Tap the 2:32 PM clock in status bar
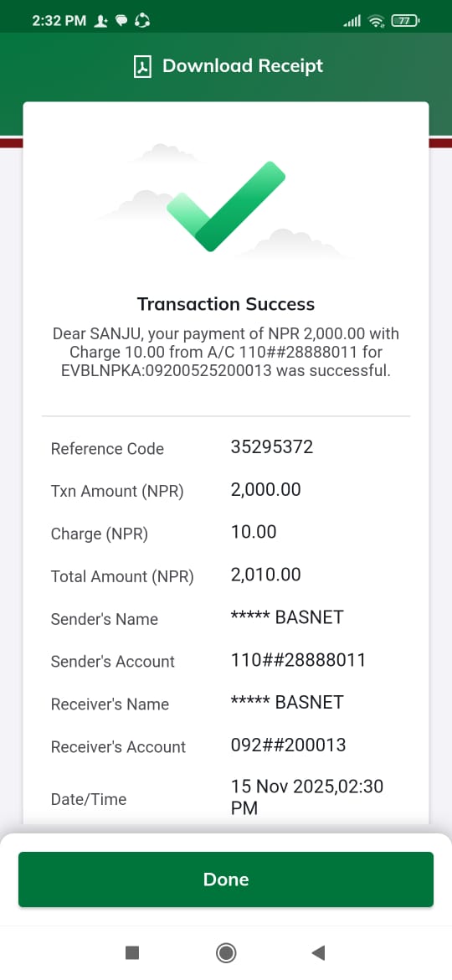This screenshot has width=452, height=980. (59, 21)
